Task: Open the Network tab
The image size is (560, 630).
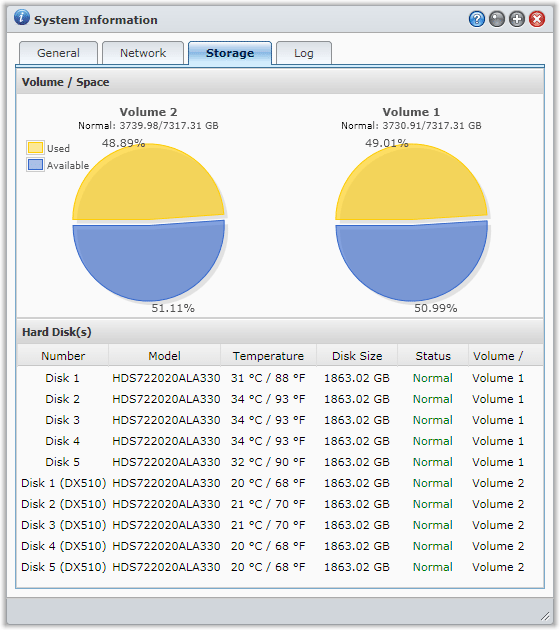Action: 143,53
